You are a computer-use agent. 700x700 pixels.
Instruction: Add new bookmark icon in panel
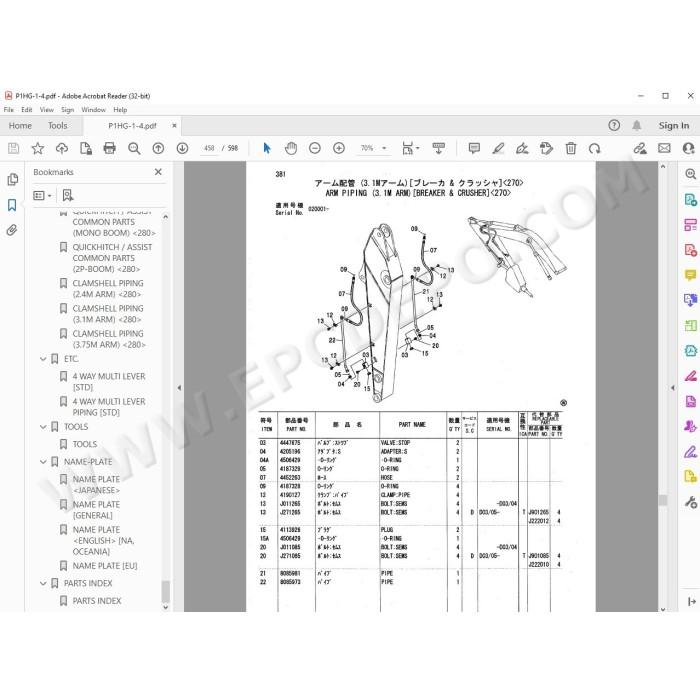pyautogui.click(x=68, y=196)
